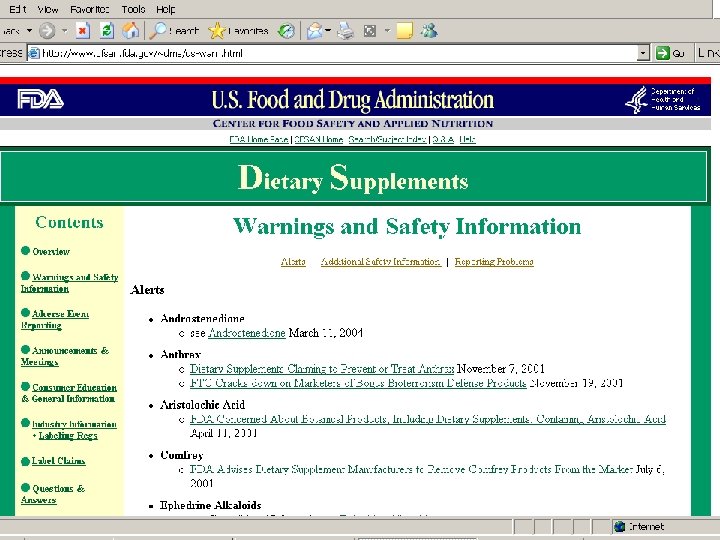Open the Androstenedione March 11, 2004 link
This screenshot has width=720, height=540.
[247, 332]
